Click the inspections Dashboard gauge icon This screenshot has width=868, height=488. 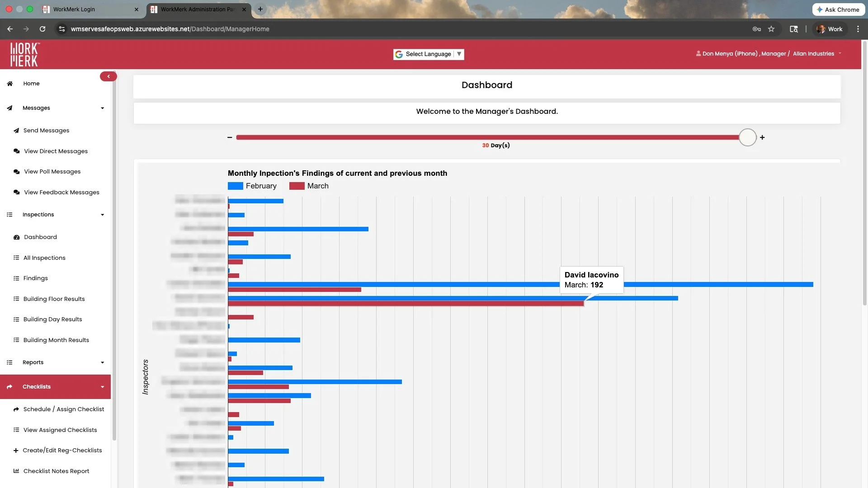click(17, 237)
